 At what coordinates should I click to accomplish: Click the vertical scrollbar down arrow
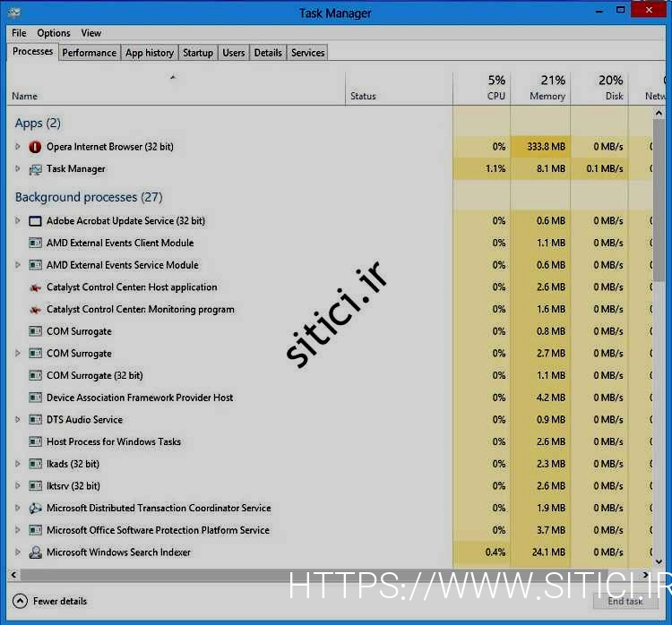pos(659,561)
